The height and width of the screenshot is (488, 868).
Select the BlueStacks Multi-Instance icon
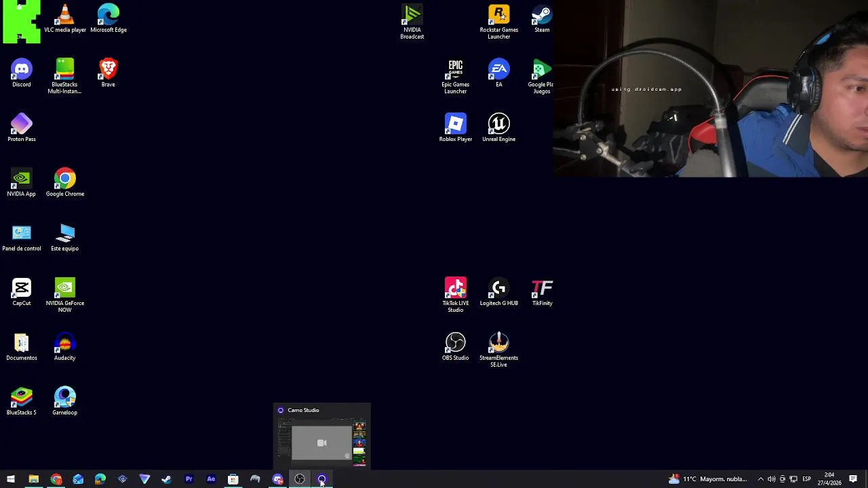tap(65, 76)
